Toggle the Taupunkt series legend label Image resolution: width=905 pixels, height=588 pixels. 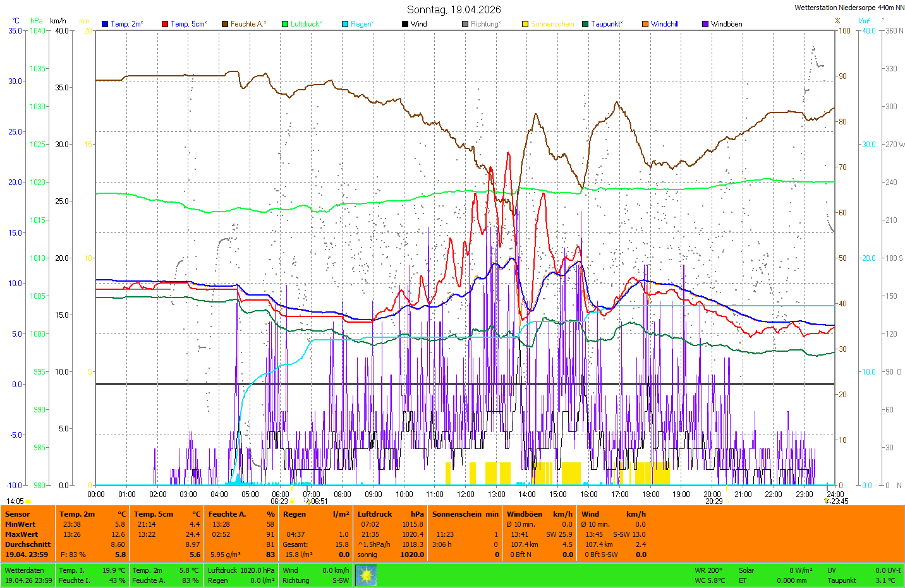point(606,24)
